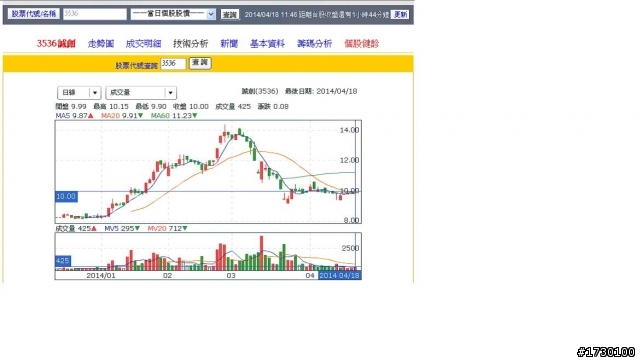Viewport: 641px width, 360px height.
Task: Open the 當日個股股價 dropdown in top bar
Action: point(173,14)
